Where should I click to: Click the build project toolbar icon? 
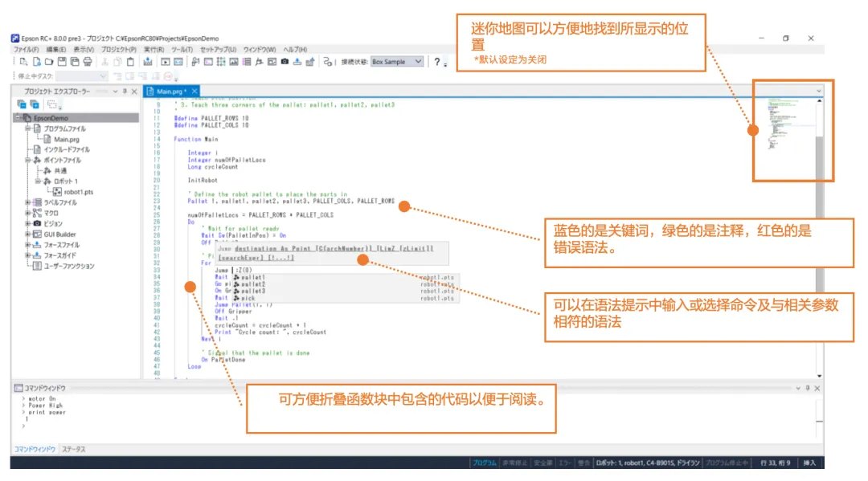pyautogui.click(x=148, y=62)
